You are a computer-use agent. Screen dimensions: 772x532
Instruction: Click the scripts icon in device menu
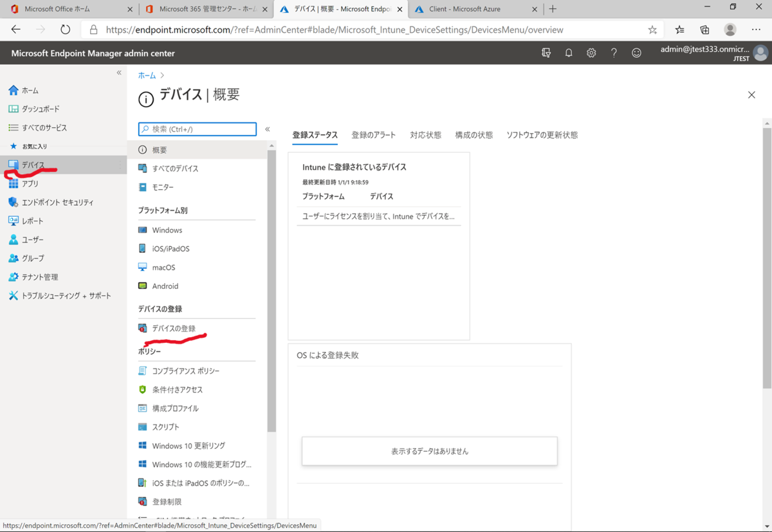[x=143, y=427]
